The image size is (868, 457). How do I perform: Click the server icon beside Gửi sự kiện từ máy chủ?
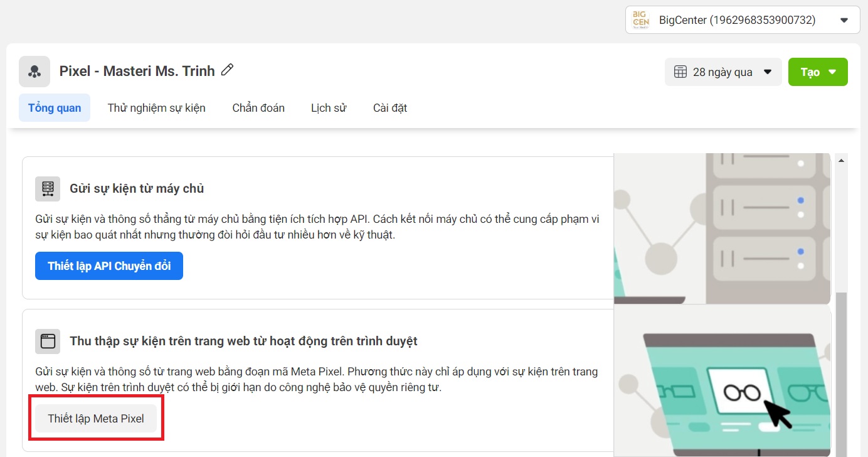click(x=48, y=188)
